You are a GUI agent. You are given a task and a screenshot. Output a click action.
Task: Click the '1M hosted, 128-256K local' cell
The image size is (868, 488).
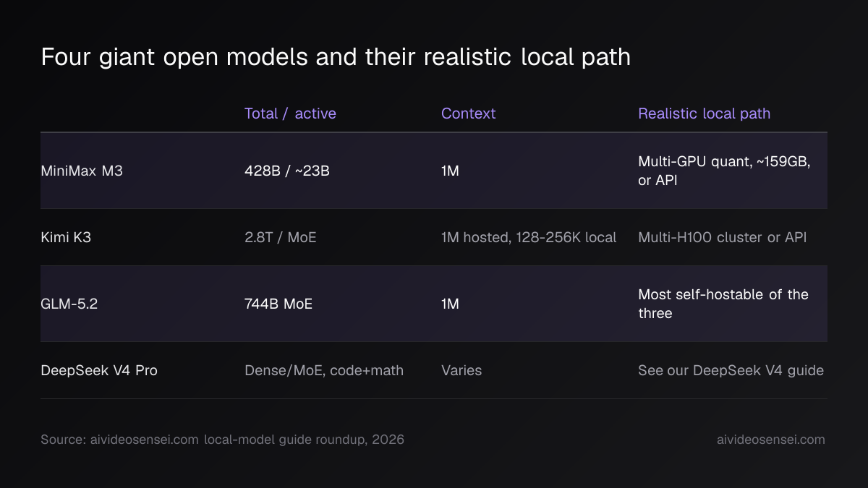click(x=529, y=237)
